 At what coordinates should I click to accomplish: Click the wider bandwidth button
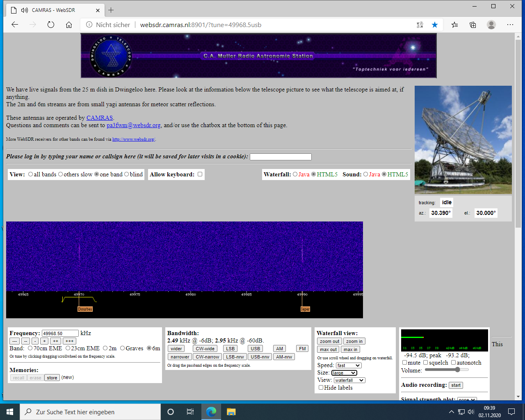click(176, 349)
